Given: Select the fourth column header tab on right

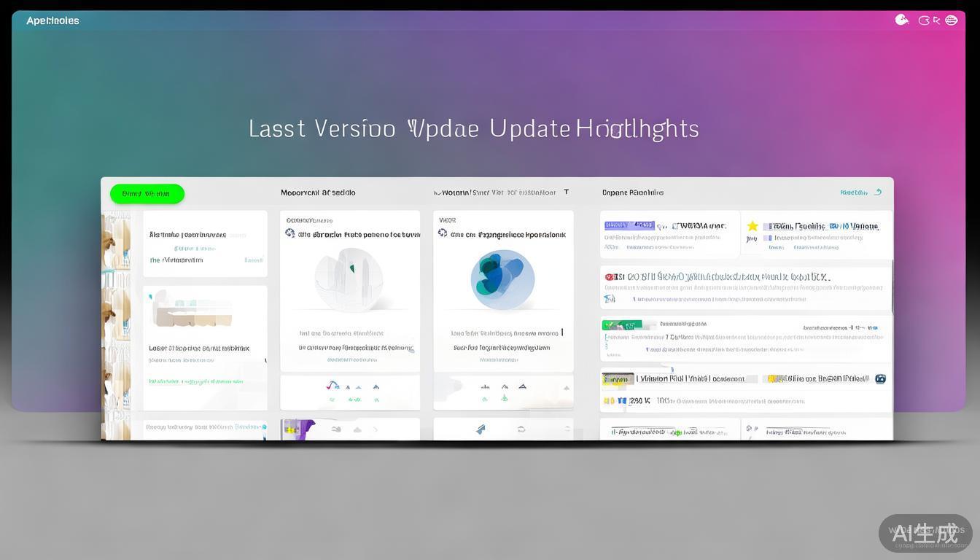Looking at the screenshot, I should pyautogui.click(x=632, y=192).
